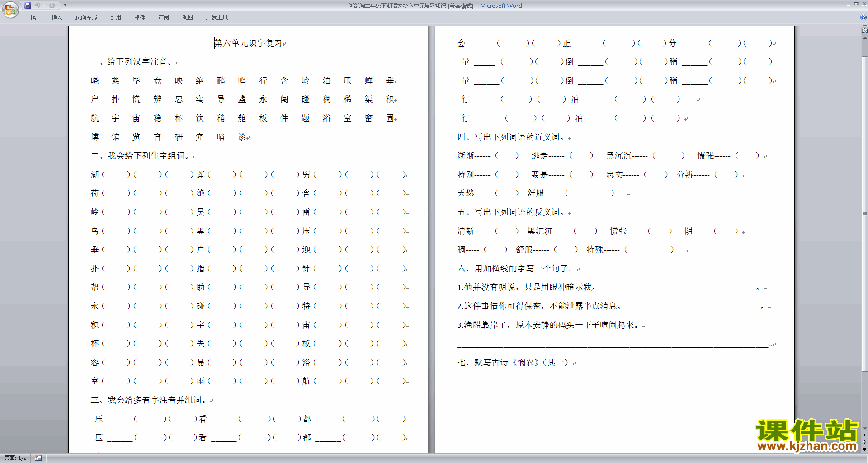
Task: Go to the 邮件 ribbon tab
Action: click(x=139, y=17)
